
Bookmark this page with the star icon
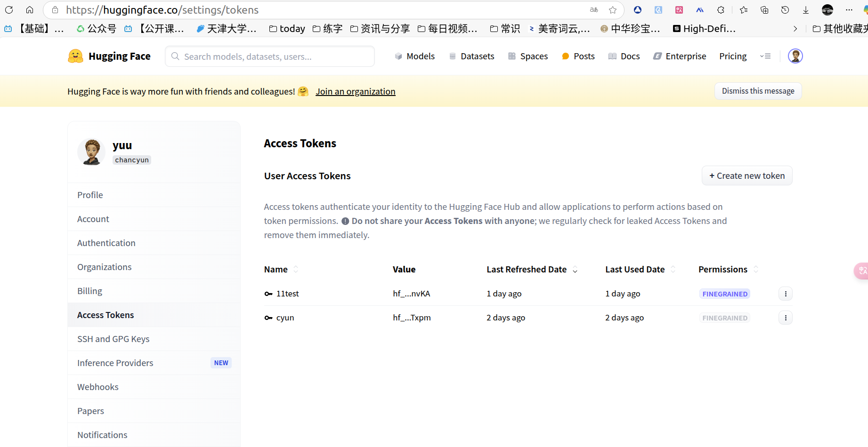point(613,10)
